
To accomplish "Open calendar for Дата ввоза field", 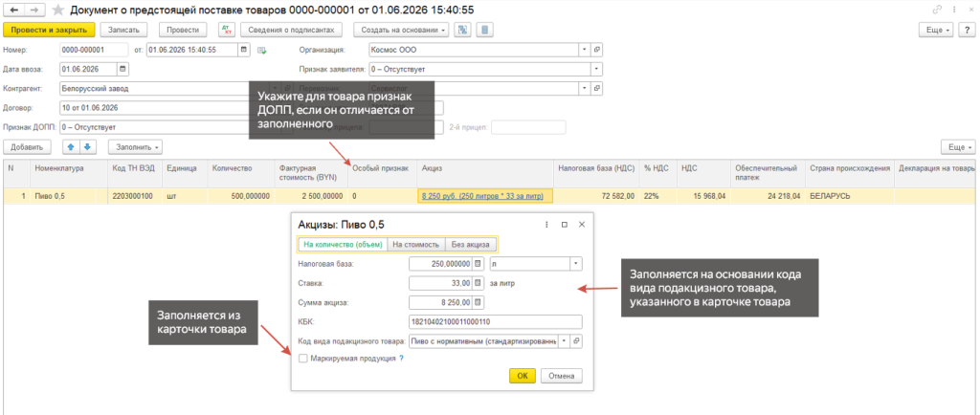I will tap(122, 69).
